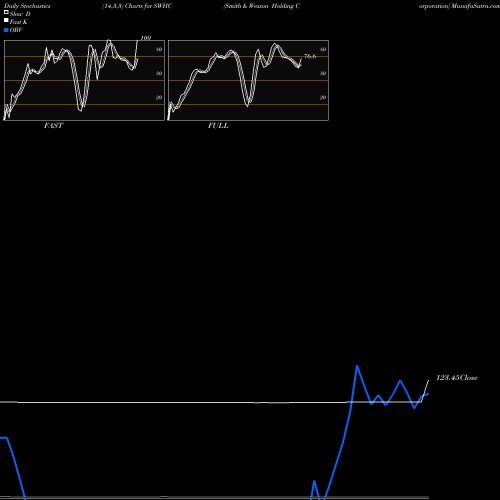Click the 'OBV' legend text
The width and height of the screenshot is (500, 500).
click(x=16, y=30)
